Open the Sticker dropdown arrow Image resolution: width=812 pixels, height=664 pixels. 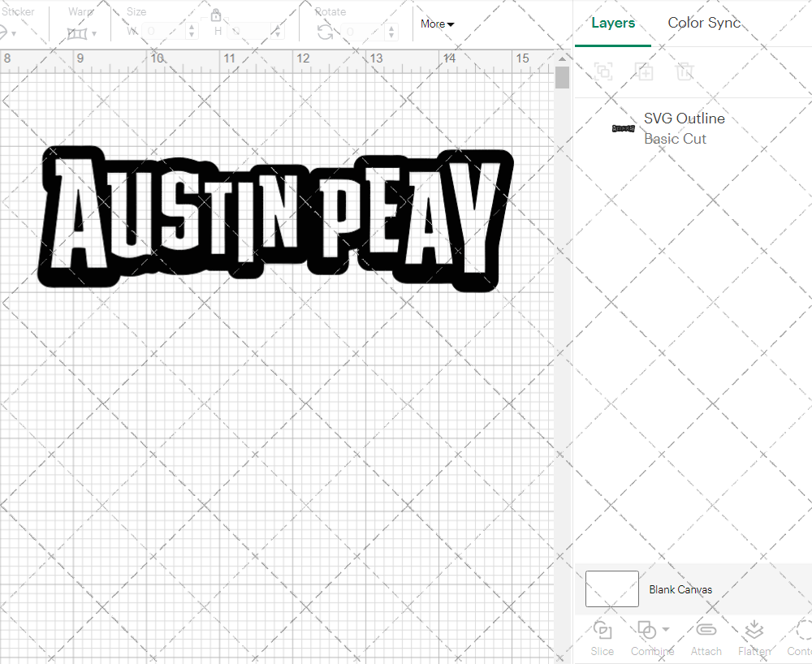[13, 34]
